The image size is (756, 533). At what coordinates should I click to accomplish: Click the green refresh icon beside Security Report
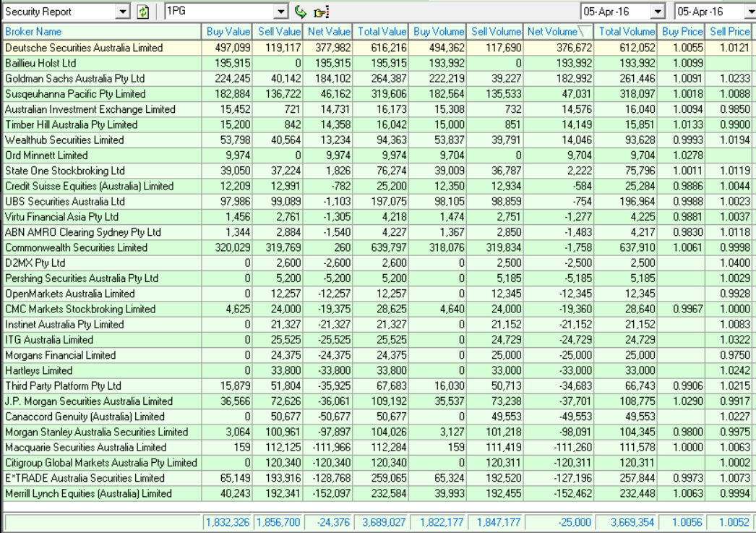point(142,12)
